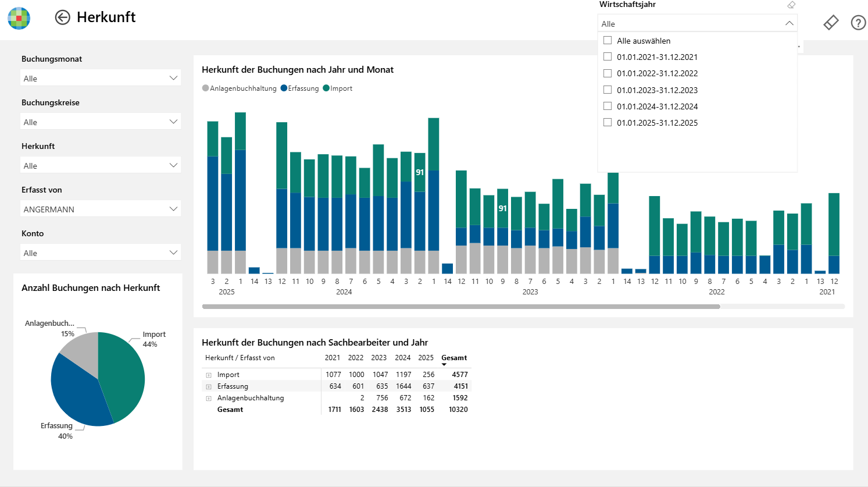Click the Import total value 4577
868x487 pixels.
click(460, 375)
